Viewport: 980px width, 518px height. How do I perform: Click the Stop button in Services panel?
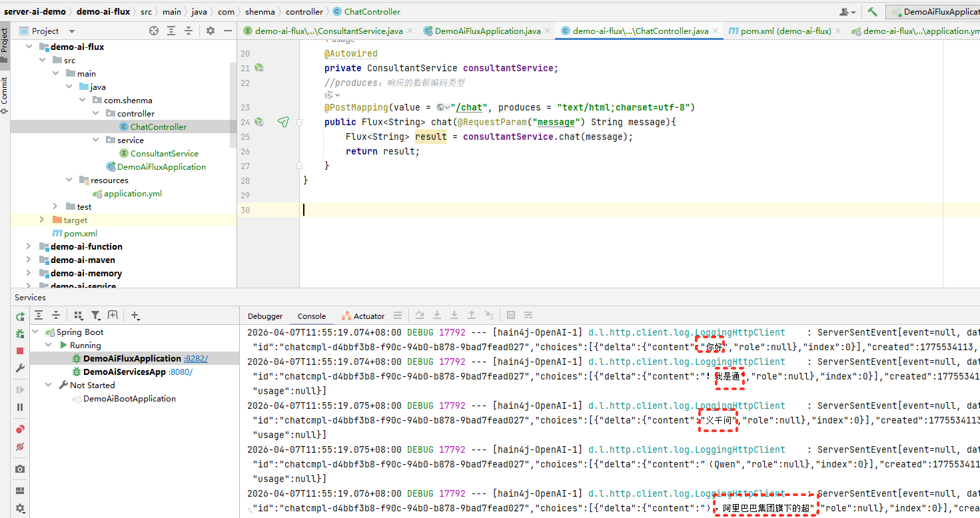(20, 351)
